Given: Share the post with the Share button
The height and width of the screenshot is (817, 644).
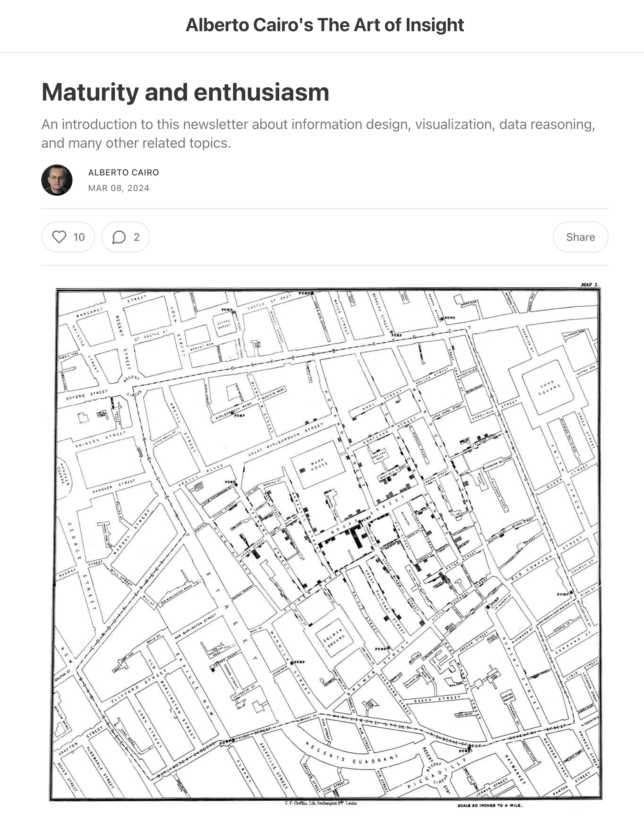Looking at the screenshot, I should tap(580, 237).
